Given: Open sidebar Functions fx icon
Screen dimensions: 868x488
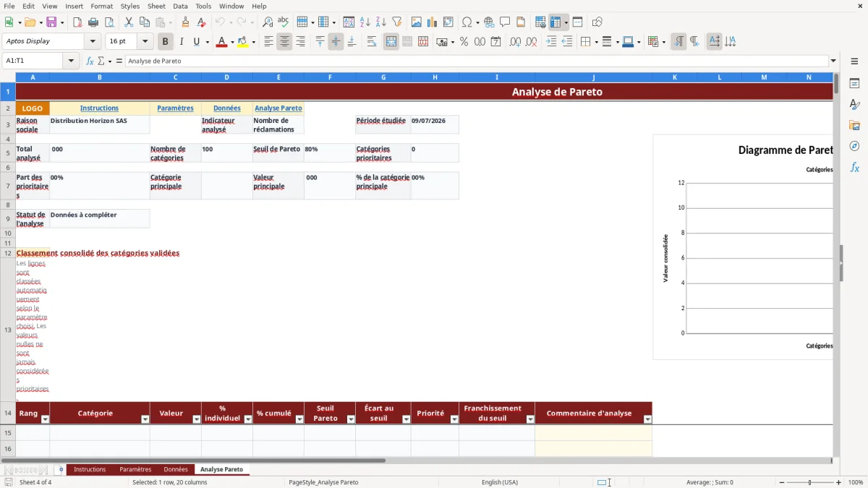Looking at the screenshot, I should point(854,167).
